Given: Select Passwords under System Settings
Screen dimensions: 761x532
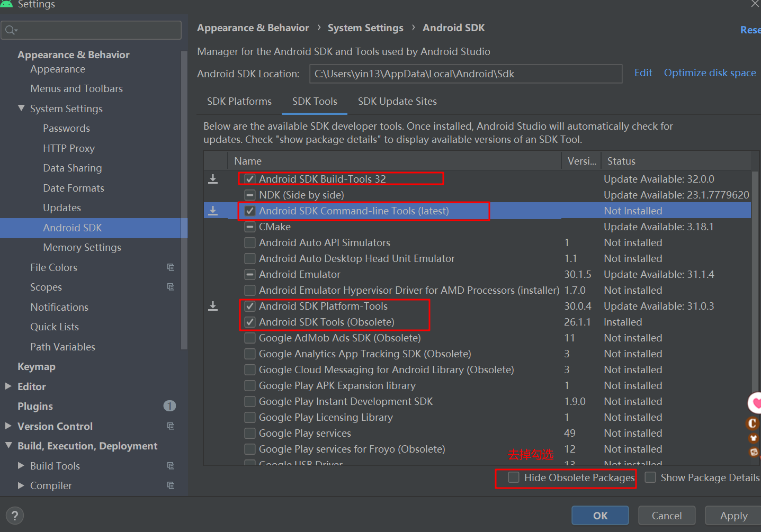Looking at the screenshot, I should pos(66,128).
